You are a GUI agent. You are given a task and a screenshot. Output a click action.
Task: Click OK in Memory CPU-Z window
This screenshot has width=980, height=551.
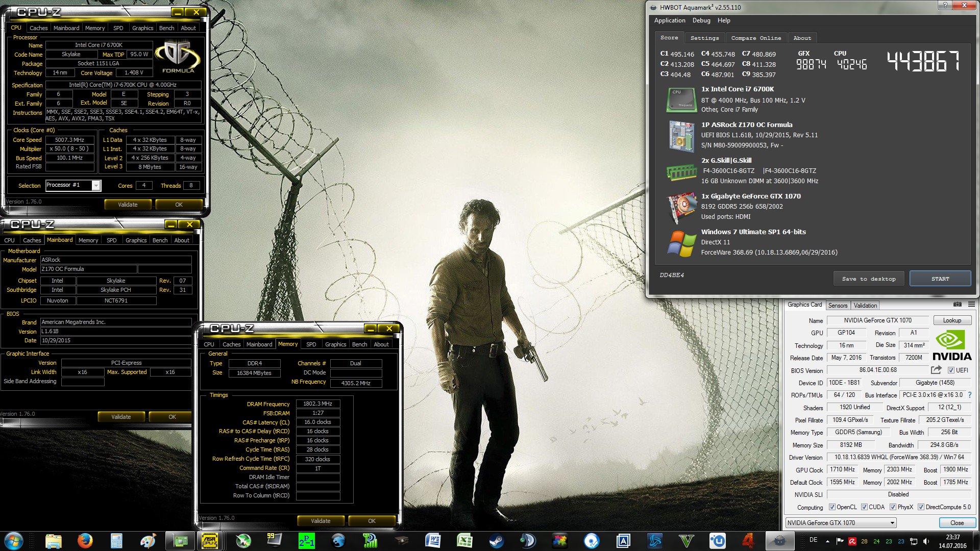click(372, 521)
